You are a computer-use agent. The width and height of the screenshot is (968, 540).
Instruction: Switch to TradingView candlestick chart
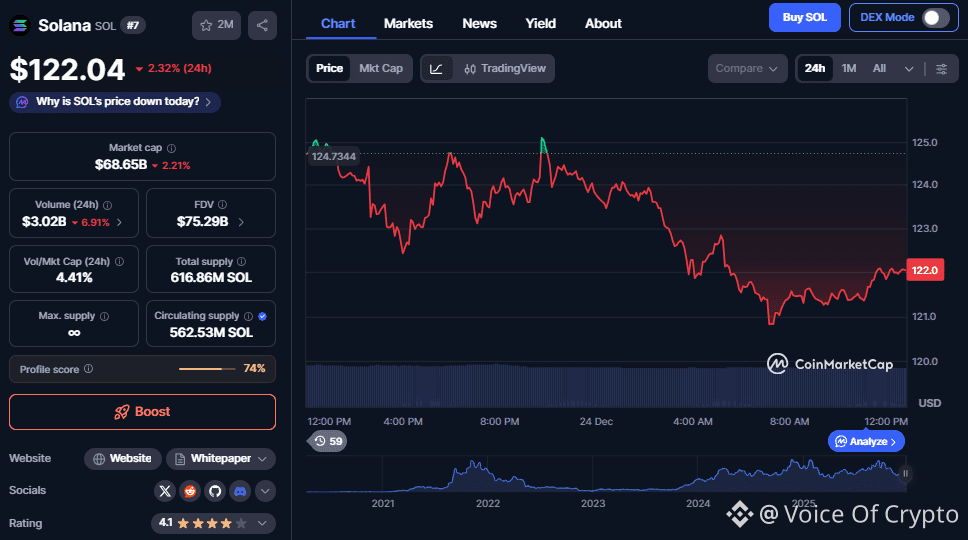[x=504, y=68]
